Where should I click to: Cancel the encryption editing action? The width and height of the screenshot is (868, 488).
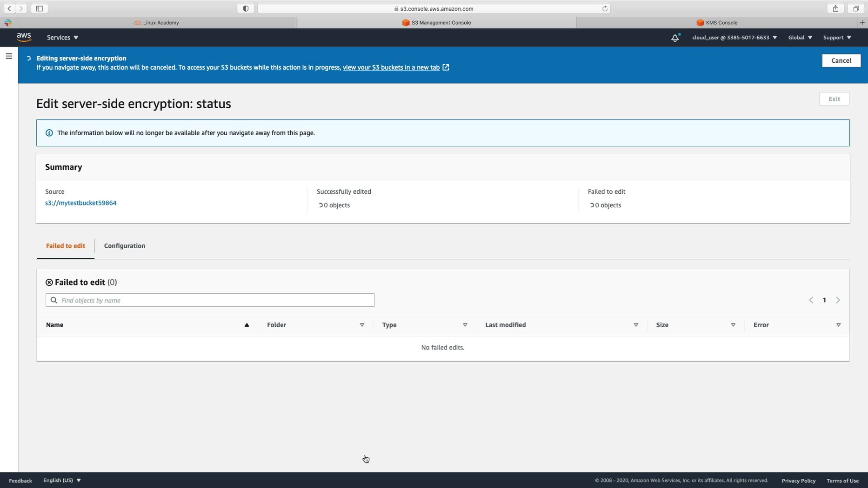[x=841, y=60]
